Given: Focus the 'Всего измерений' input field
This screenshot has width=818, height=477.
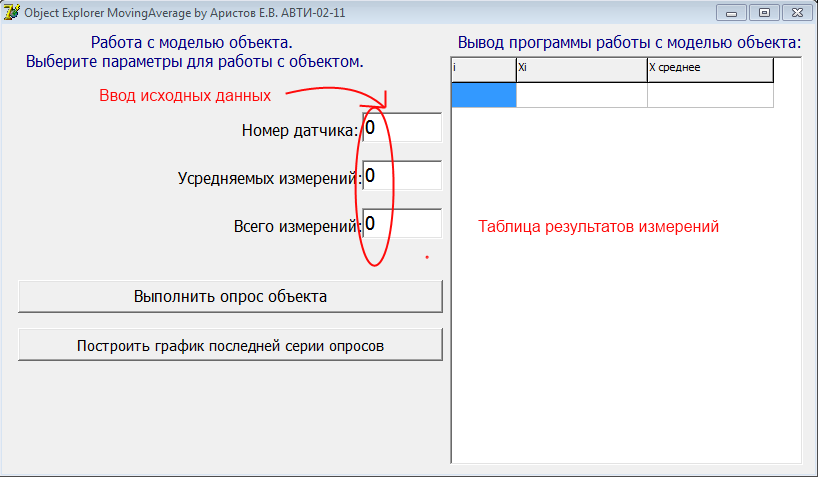Looking at the screenshot, I should click(402, 223).
